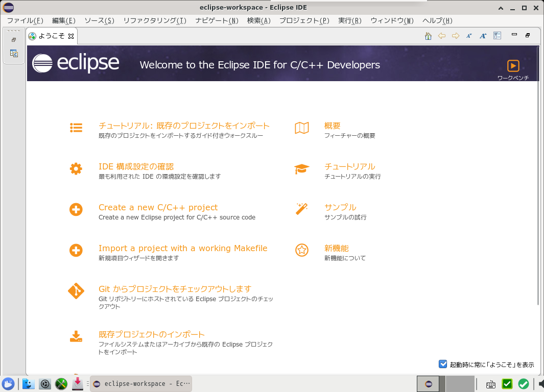Click the gear icon beside IDE 構成設定の確認
This screenshot has height=392, width=544.
pyautogui.click(x=76, y=169)
